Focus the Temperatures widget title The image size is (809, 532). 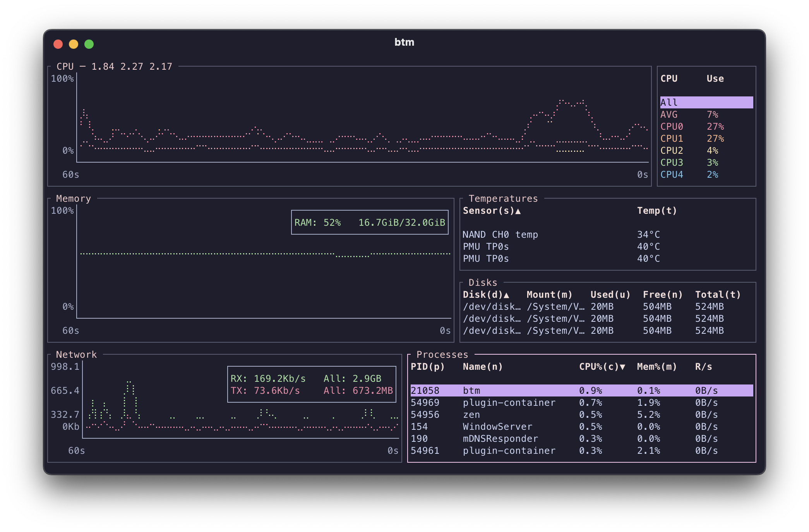click(x=503, y=199)
